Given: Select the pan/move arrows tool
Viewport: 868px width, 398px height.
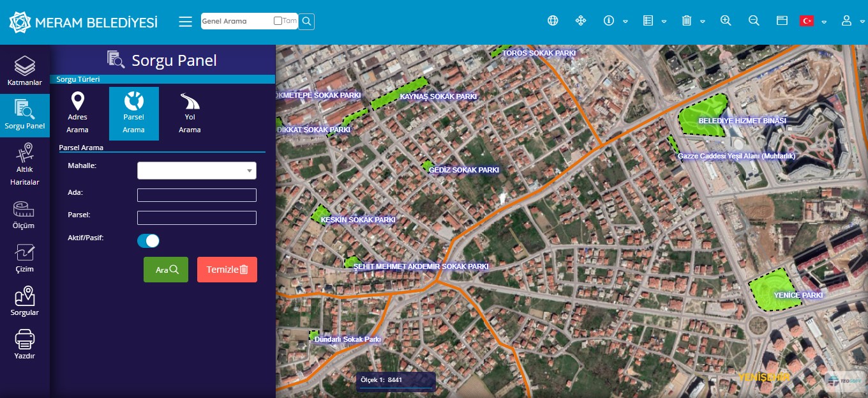Looking at the screenshot, I should click(581, 20).
